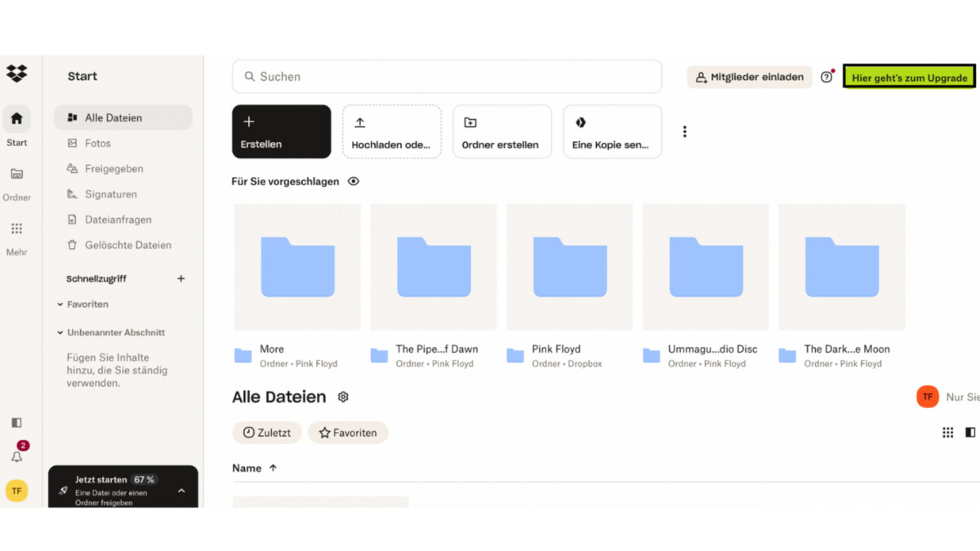Open Alle Dateien settings gear icon
Image resolution: width=980 pixels, height=551 pixels.
coord(343,397)
